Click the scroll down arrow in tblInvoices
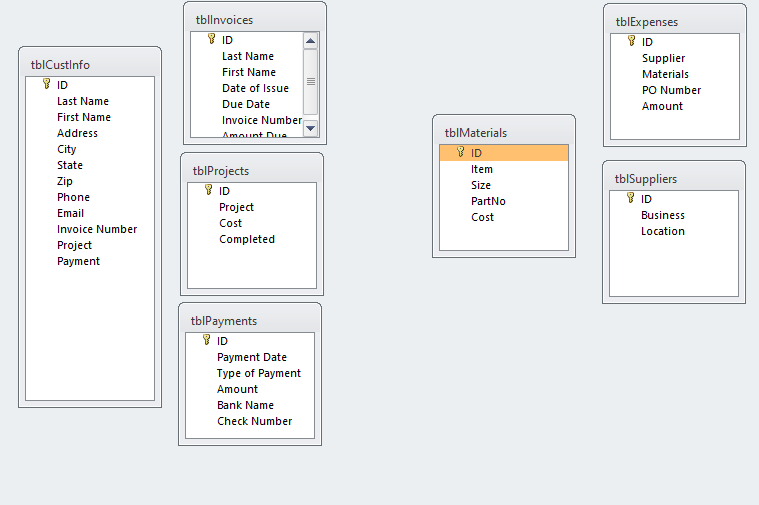 [x=310, y=128]
